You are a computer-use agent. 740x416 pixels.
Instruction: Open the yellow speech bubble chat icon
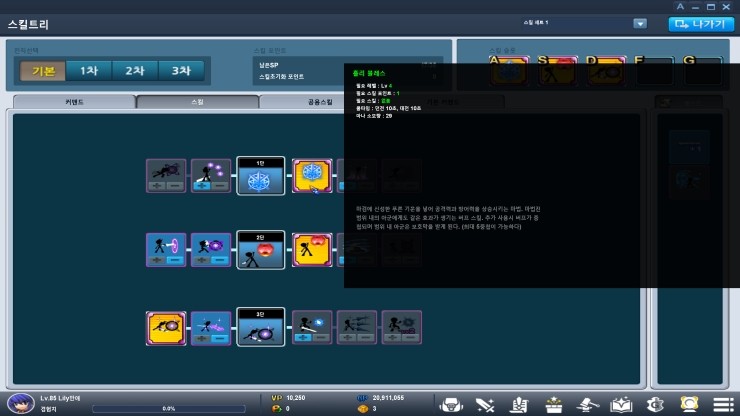coord(690,404)
